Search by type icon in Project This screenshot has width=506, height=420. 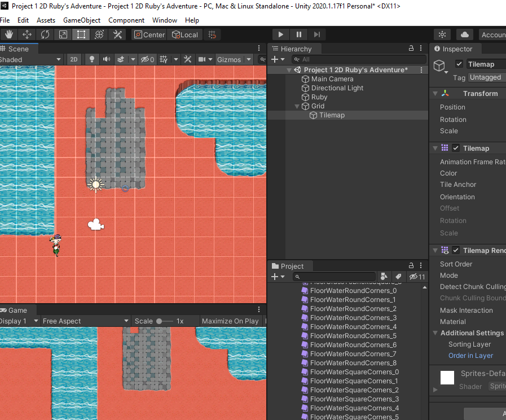coord(384,277)
